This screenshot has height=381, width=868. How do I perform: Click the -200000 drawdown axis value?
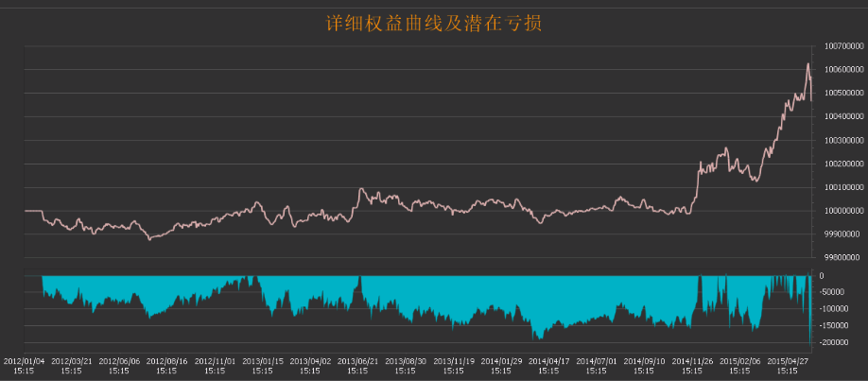pyautogui.click(x=836, y=343)
